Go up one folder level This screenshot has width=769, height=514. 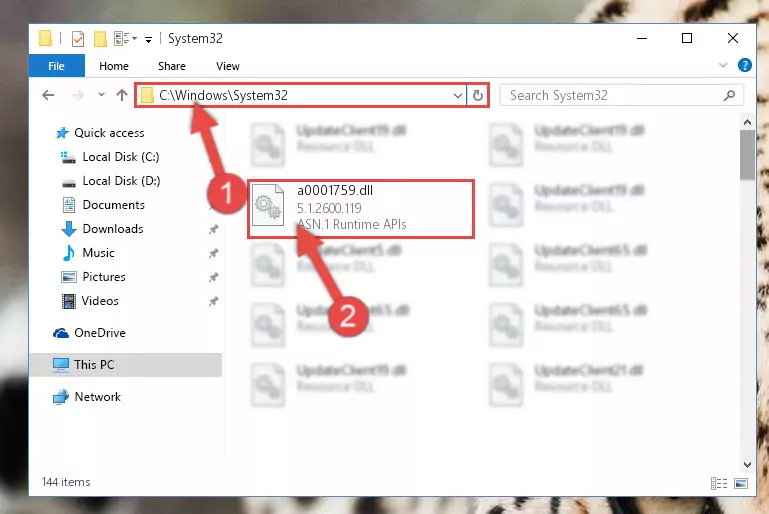pos(122,95)
